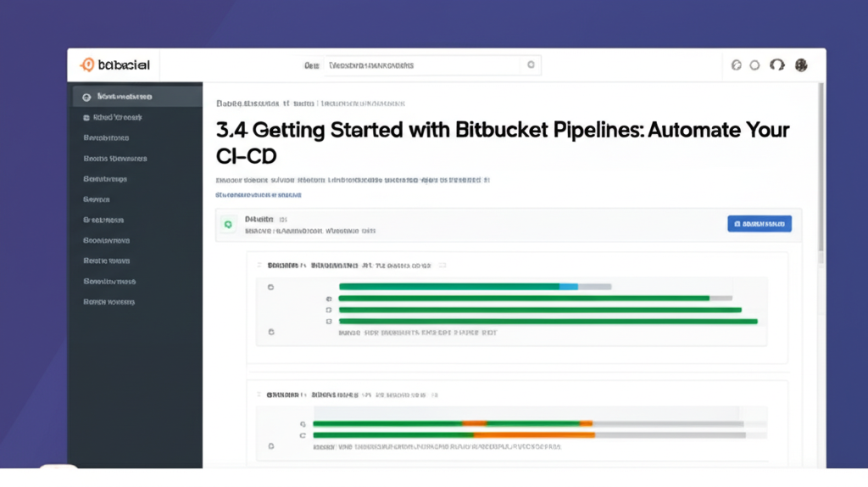The height and width of the screenshot is (487, 868).
Task: Select the highlighted top item in the dark sidebar
Action: click(137, 97)
